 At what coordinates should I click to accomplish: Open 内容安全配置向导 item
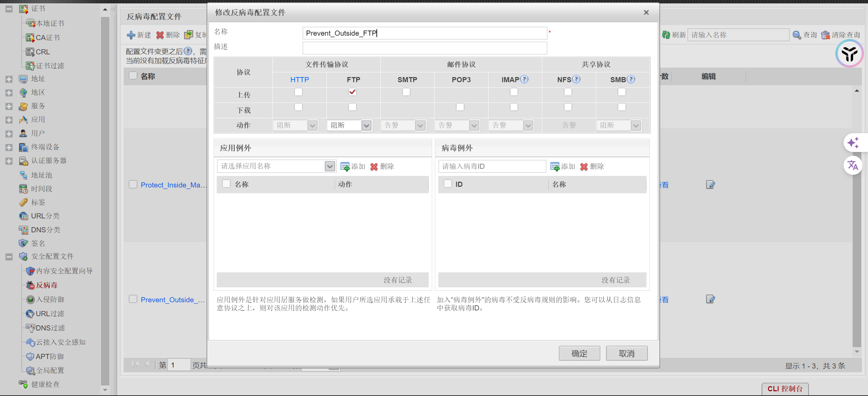pos(64,271)
